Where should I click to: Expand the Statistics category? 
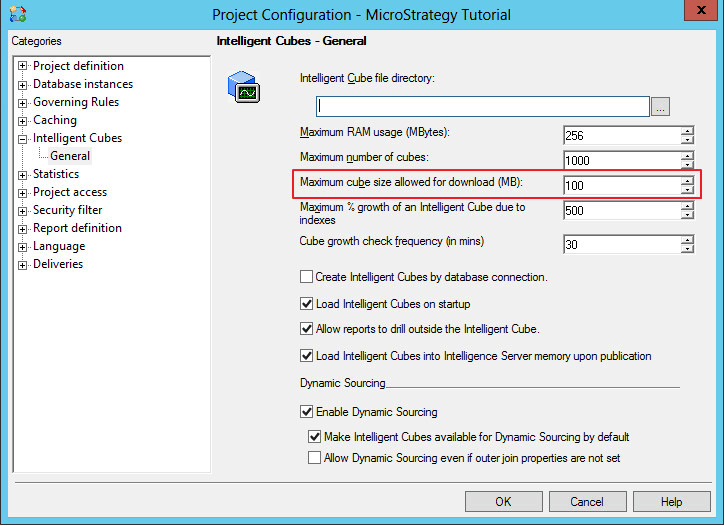[x=22, y=175]
